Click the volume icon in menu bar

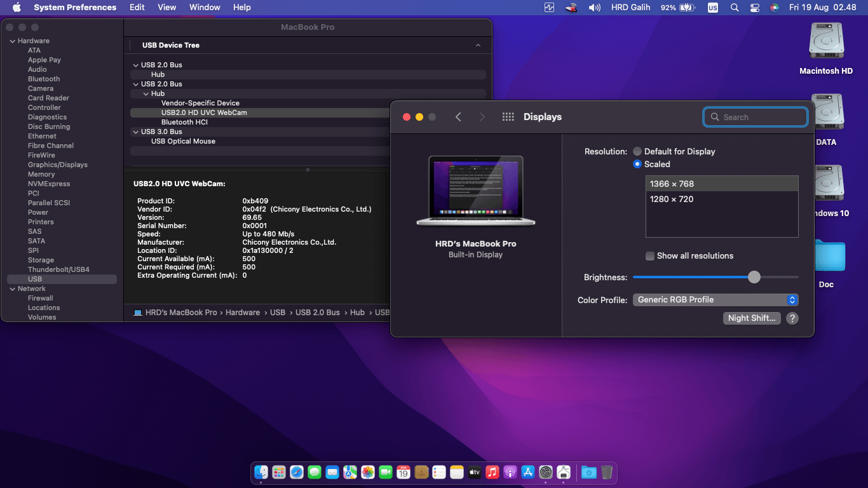595,8
